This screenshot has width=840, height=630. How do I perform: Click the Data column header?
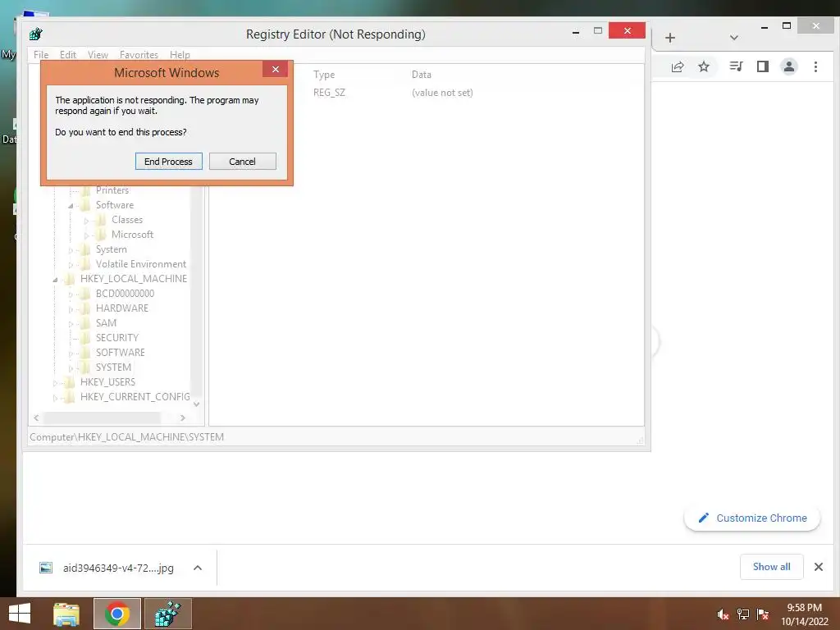(421, 75)
